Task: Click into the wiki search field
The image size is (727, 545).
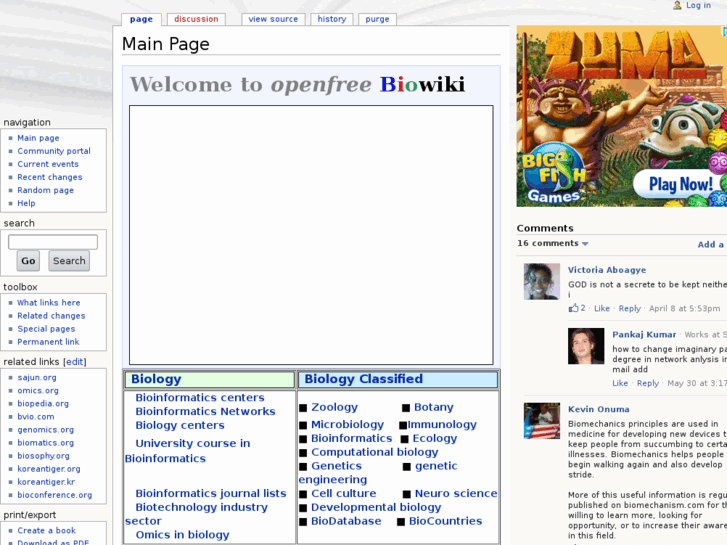Action: (x=53, y=242)
